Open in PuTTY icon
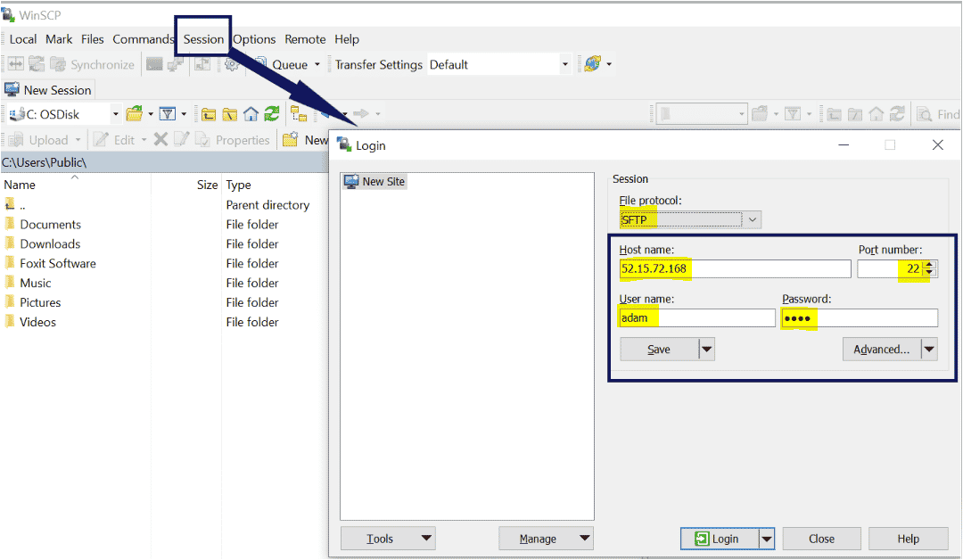The height and width of the screenshot is (560, 963). (x=177, y=64)
